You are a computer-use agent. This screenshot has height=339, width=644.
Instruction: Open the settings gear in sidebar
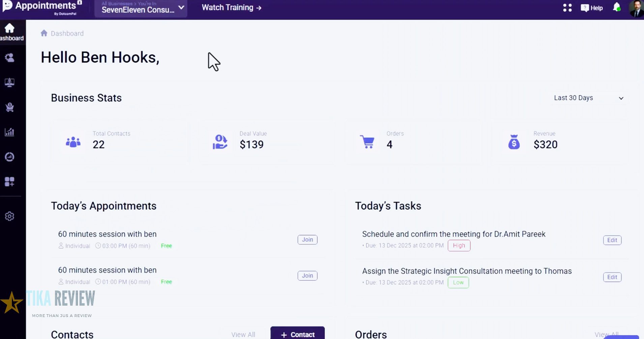[9, 216]
